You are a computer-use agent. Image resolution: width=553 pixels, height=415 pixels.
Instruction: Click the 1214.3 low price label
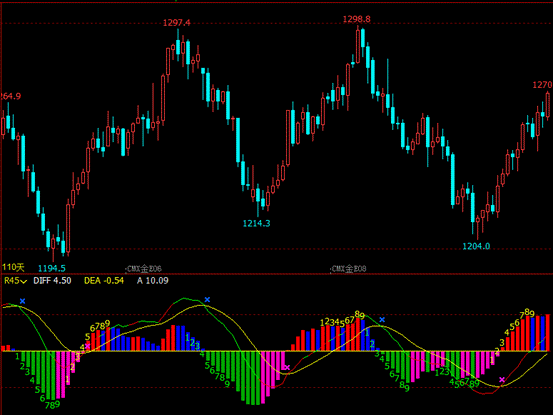256,223
